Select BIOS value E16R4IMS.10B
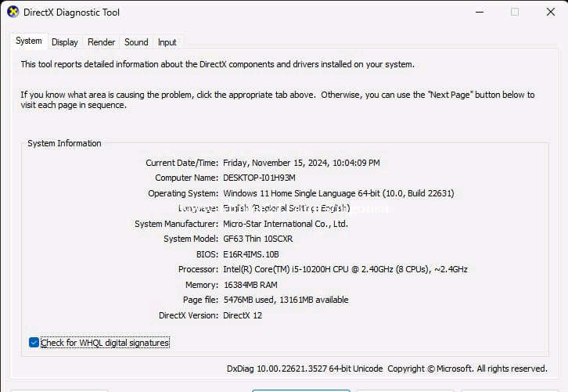 [251, 254]
